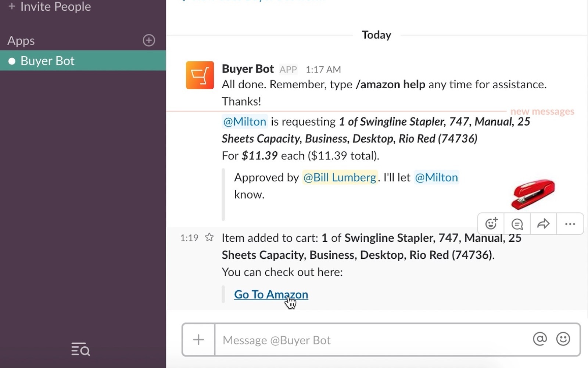Click the first @Milton mention
Viewport: 588px width, 368px height.
[x=245, y=121]
